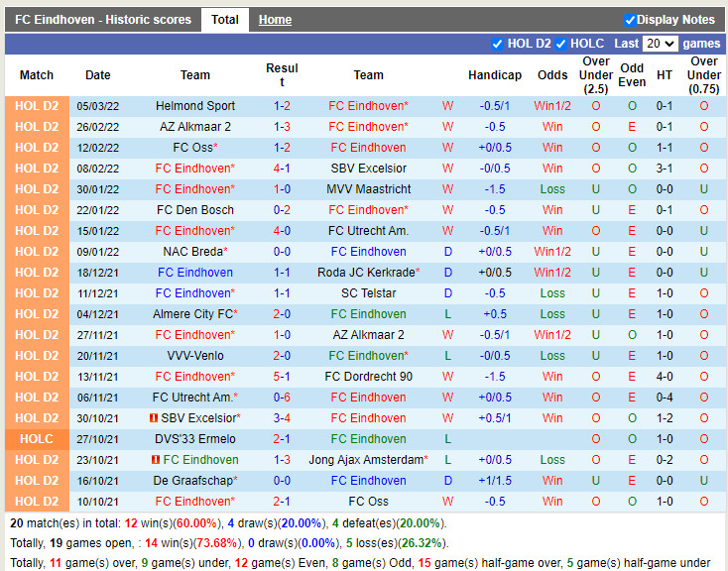Click DVS'33 Ermelo team name
Image resolution: width=728 pixels, height=571 pixels.
coord(195,439)
